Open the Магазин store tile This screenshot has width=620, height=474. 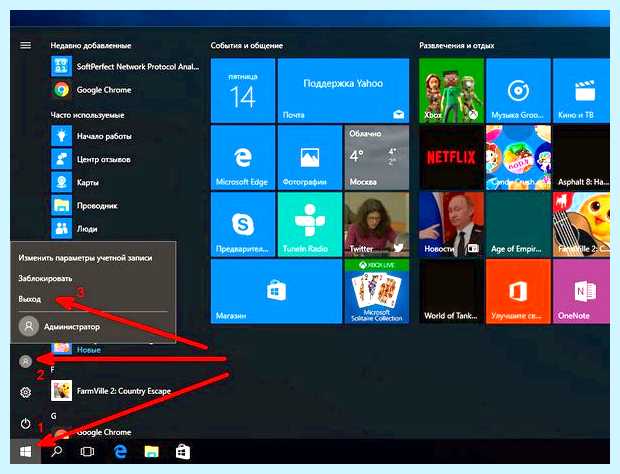[x=276, y=291]
